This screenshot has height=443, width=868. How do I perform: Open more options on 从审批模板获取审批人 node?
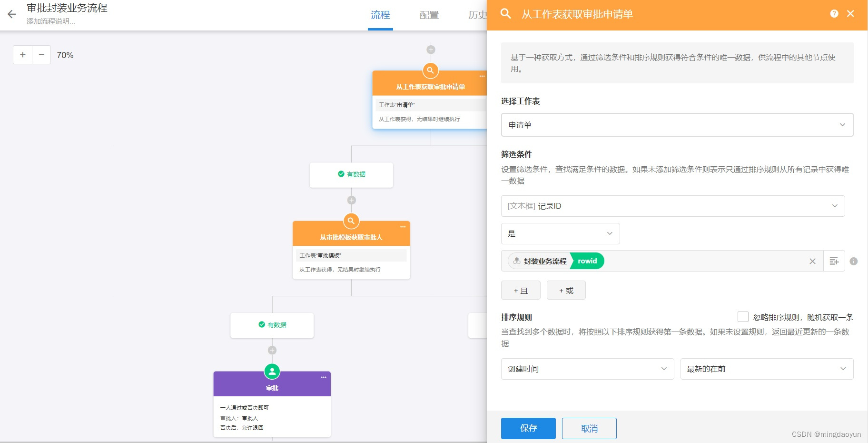point(403,227)
